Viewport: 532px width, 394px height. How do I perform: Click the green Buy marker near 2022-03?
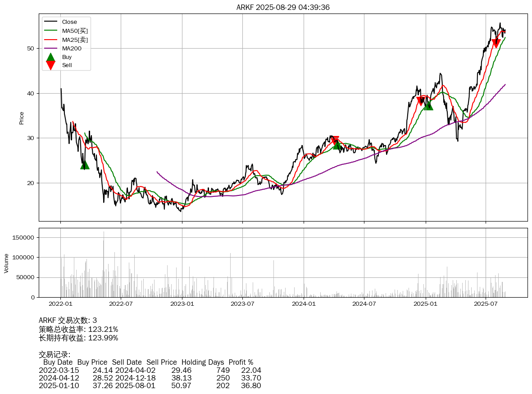pyautogui.click(x=85, y=165)
